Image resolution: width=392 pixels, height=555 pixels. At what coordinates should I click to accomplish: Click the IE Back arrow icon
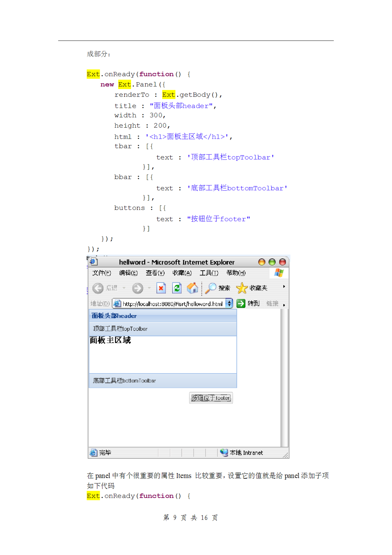point(98,288)
